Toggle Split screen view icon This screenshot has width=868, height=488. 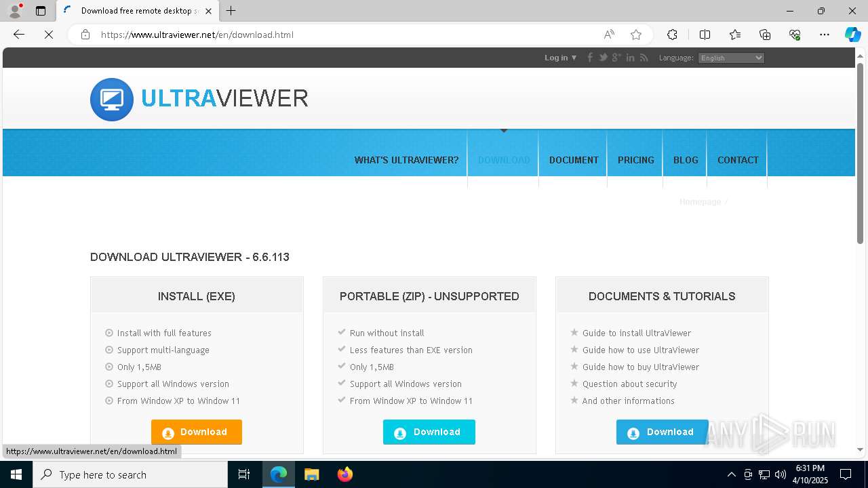(705, 35)
